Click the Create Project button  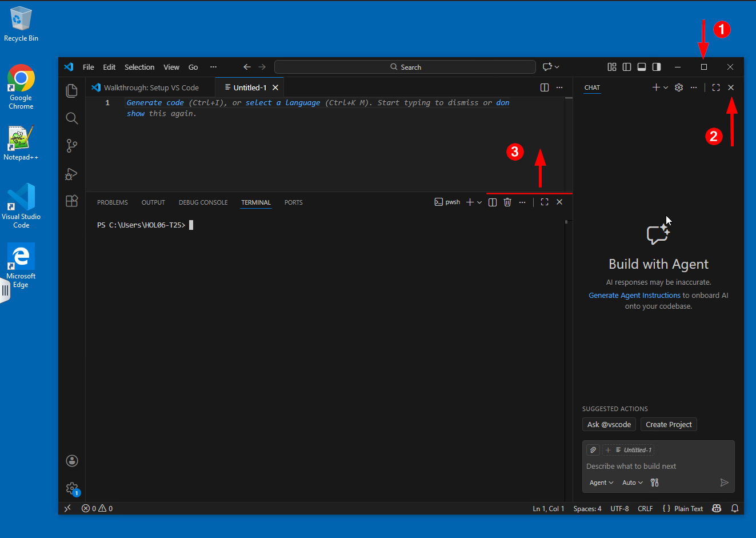pos(668,424)
